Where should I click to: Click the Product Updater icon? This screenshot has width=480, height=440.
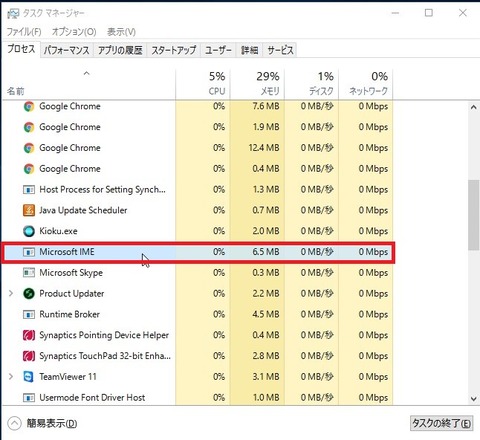pos(29,294)
